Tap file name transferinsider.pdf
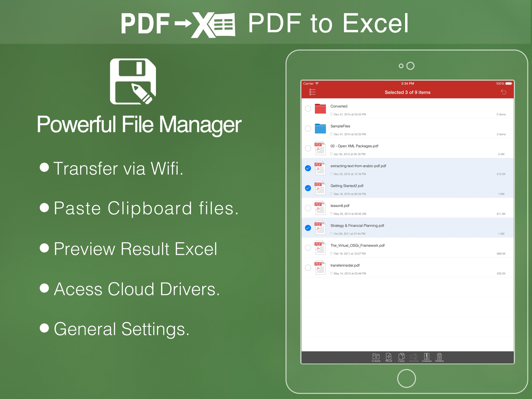Viewport: 532px width, 399px height. (x=345, y=265)
